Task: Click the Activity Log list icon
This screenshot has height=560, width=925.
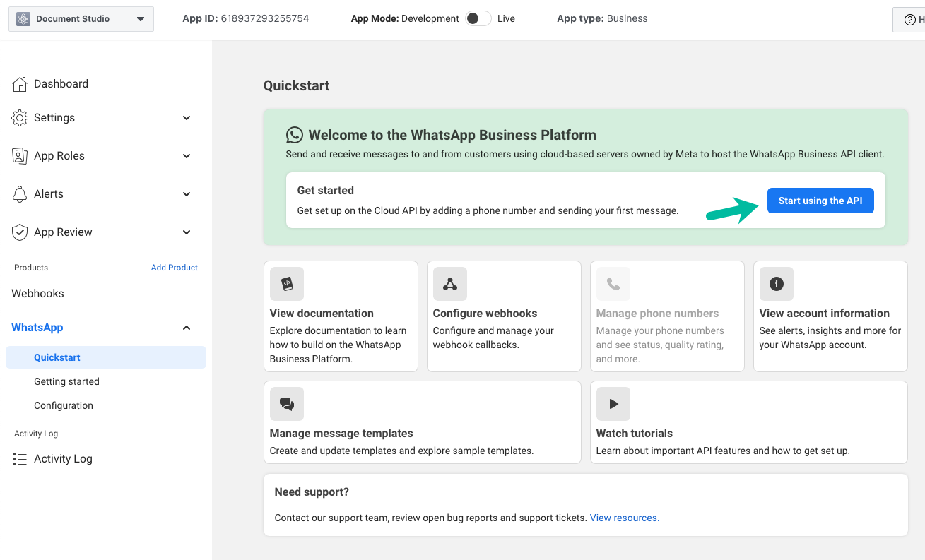Action: coord(20,459)
